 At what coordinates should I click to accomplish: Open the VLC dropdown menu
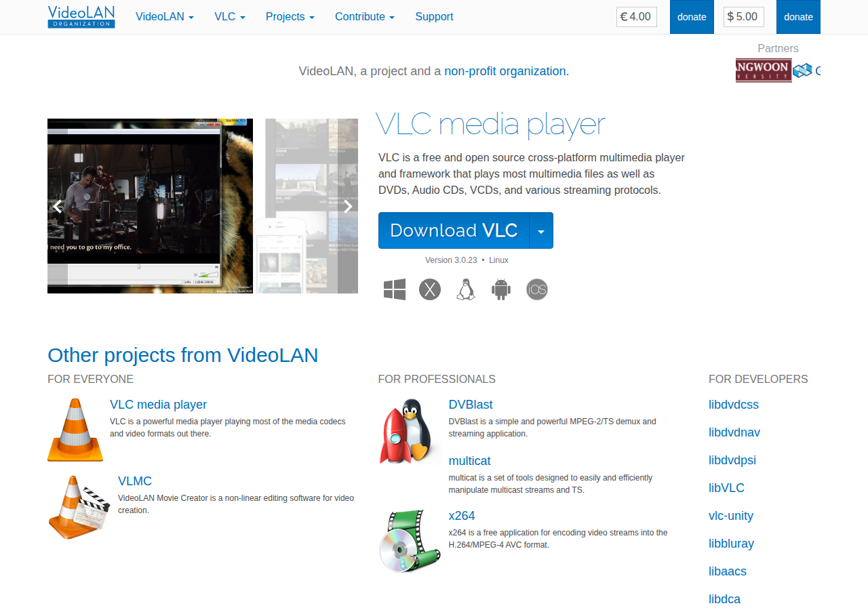(230, 17)
